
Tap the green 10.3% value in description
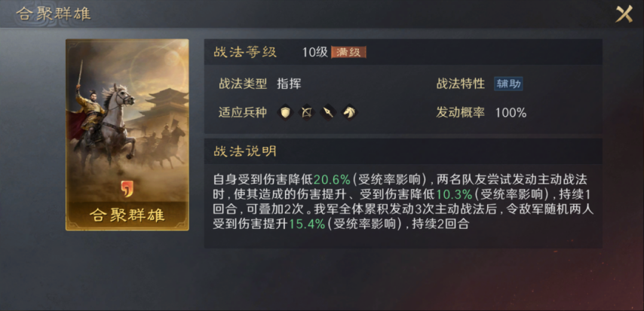[x=454, y=194]
